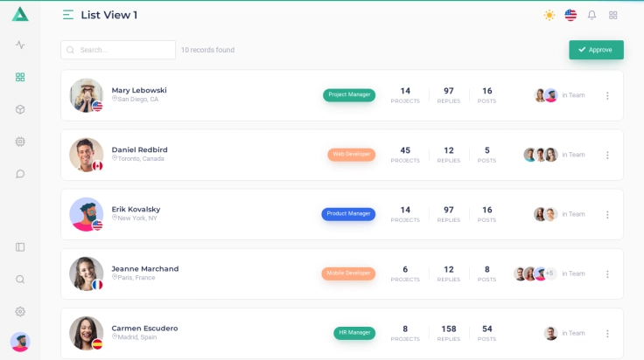644x360 pixels.
Task: Expand Jeanne Marchand's three-dot options menu
Action: [607, 273]
